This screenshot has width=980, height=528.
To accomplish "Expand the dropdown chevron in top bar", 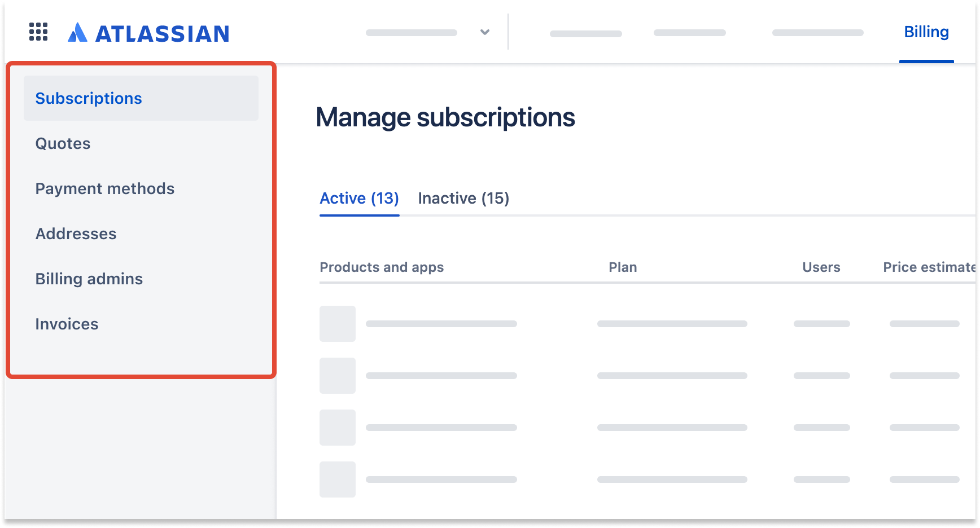I will click(484, 32).
